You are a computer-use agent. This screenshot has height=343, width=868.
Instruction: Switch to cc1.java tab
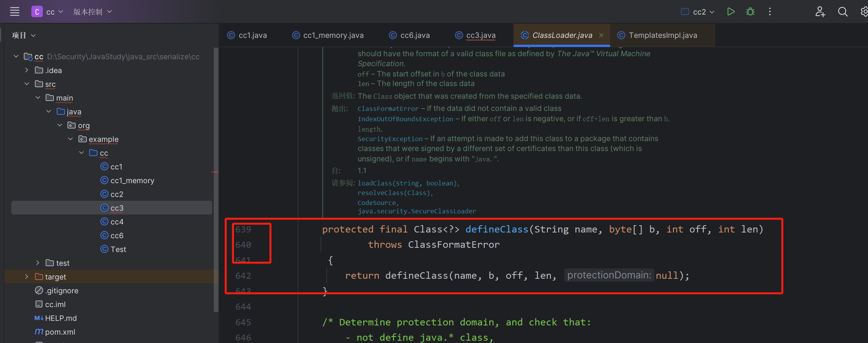click(247, 35)
